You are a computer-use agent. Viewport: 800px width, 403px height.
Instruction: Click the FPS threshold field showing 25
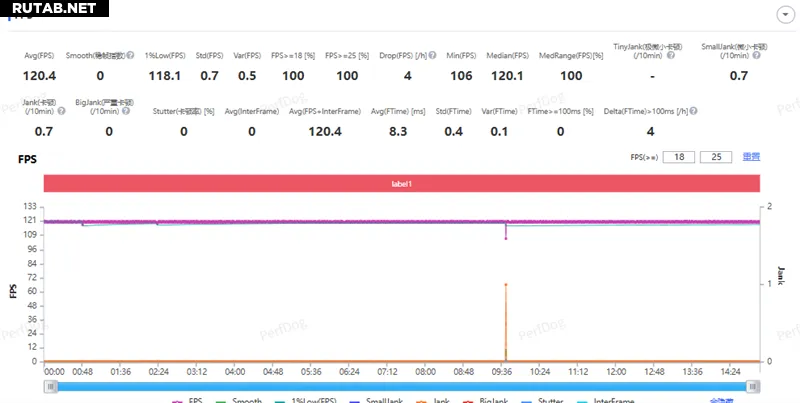click(x=716, y=157)
